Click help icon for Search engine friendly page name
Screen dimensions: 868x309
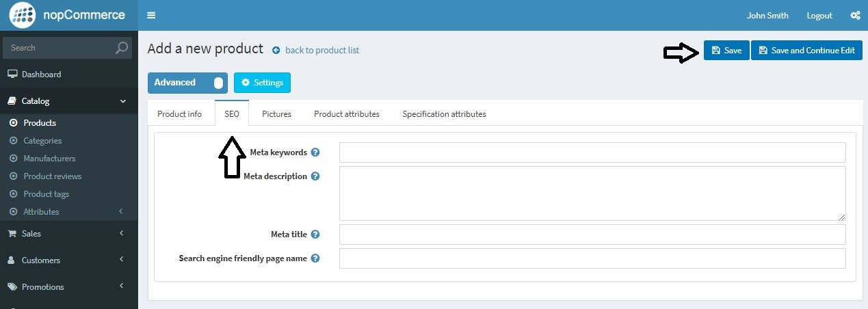(315, 258)
